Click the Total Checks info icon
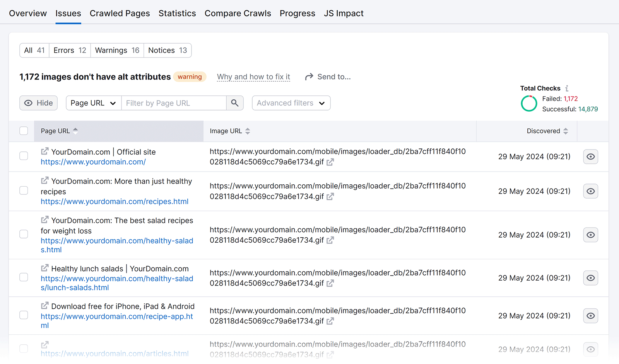 [567, 88]
